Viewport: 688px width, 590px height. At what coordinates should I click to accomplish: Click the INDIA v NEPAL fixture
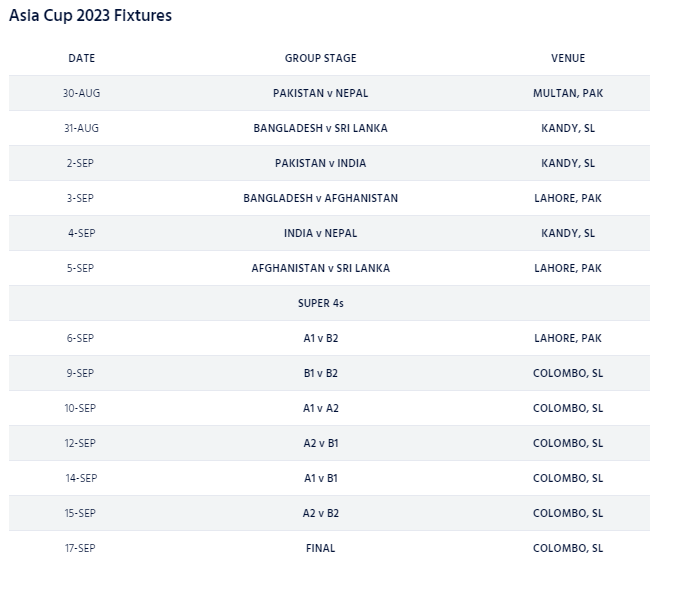[x=320, y=233]
